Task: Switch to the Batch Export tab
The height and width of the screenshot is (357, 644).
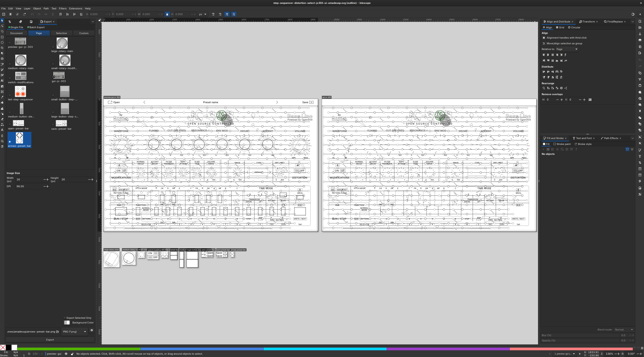Action: [36, 27]
